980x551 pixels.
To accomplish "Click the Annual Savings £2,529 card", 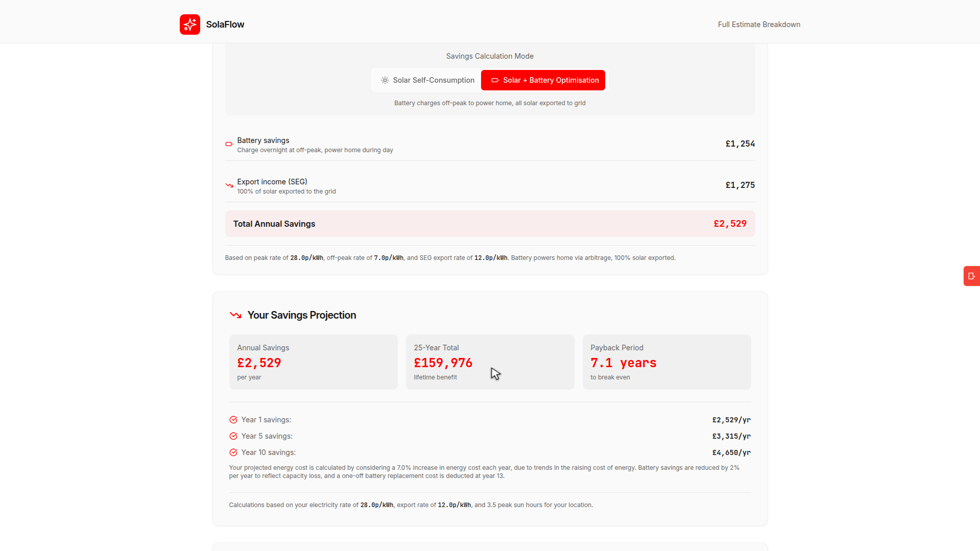I will (313, 362).
